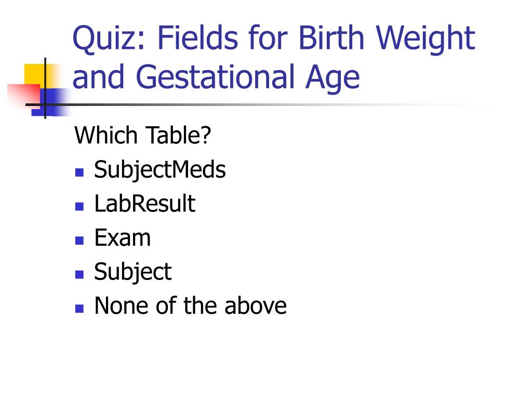Click the blue bullet beside SubjectMeds
The width and height of the screenshot is (532, 399).
tap(79, 172)
